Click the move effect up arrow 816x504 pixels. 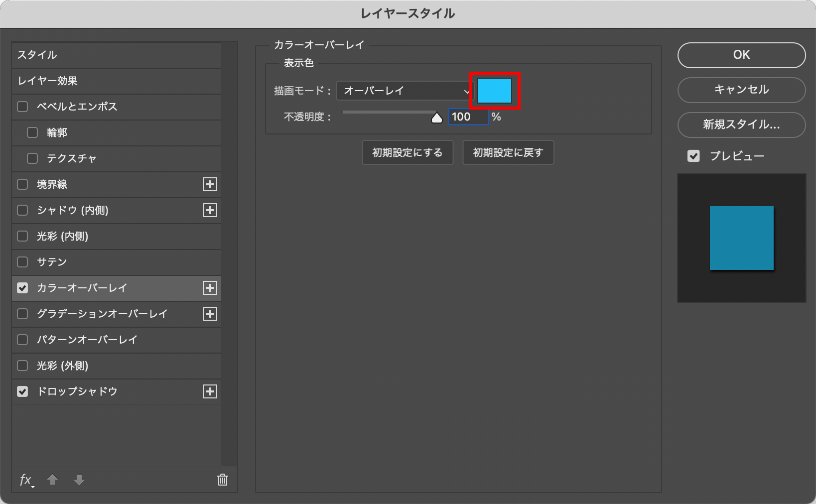52,480
